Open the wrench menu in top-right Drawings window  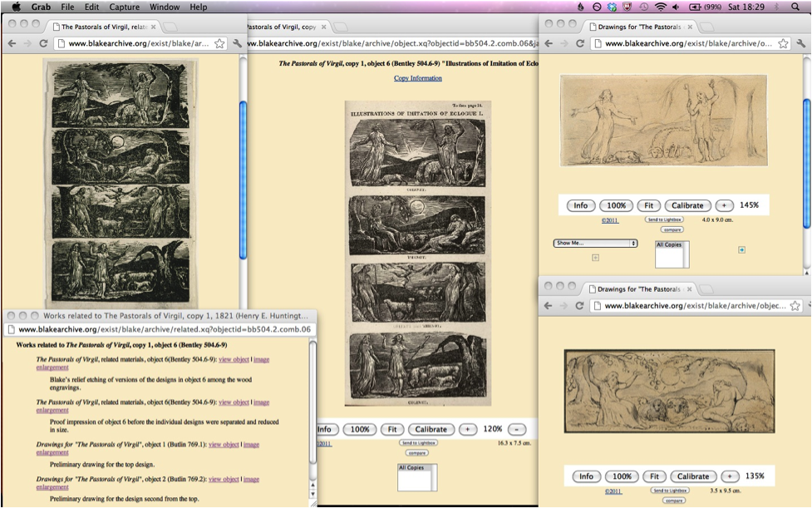(x=801, y=43)
